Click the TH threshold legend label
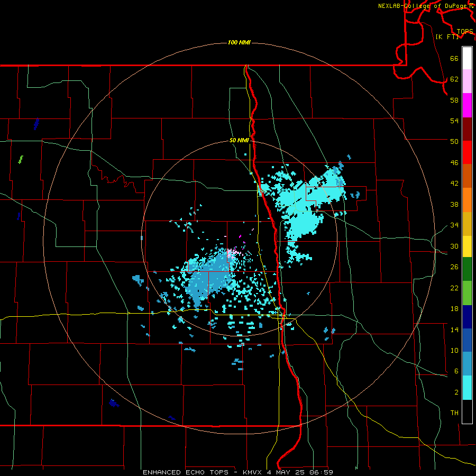This screenshot has height=476, width=476. (x=454, y=413)
